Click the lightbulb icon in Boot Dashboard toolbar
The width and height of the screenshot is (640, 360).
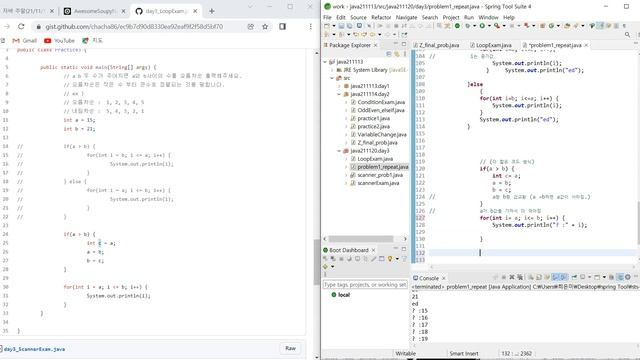[x=389, y=259]
